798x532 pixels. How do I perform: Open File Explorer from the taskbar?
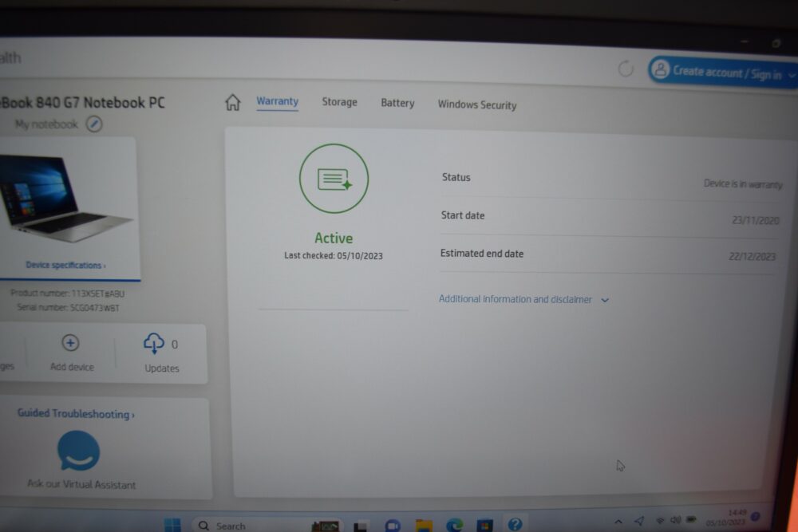pyautogui.click(x=424, y=526)
